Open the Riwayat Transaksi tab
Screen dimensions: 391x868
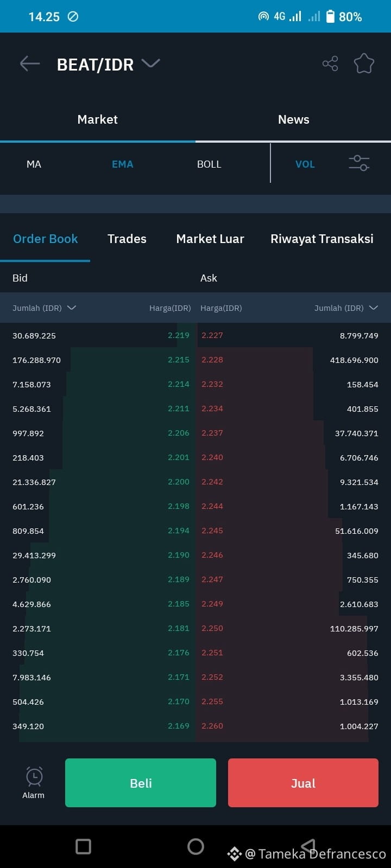tap(322, 239)
